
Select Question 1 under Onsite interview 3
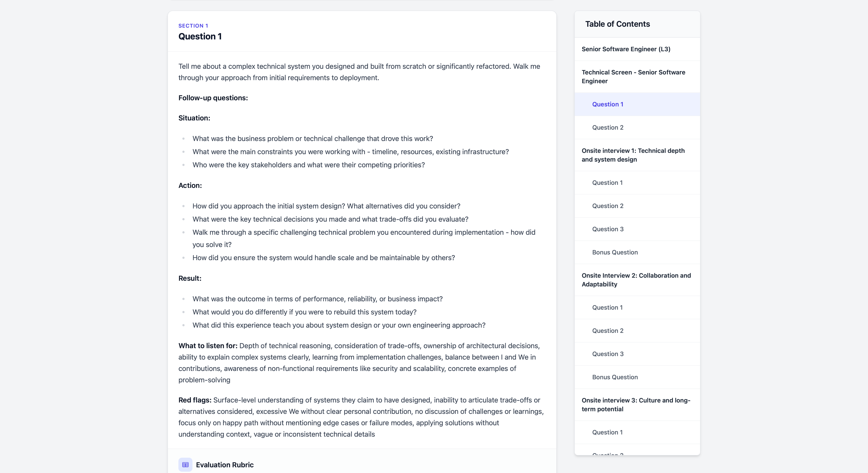point(607,433)
